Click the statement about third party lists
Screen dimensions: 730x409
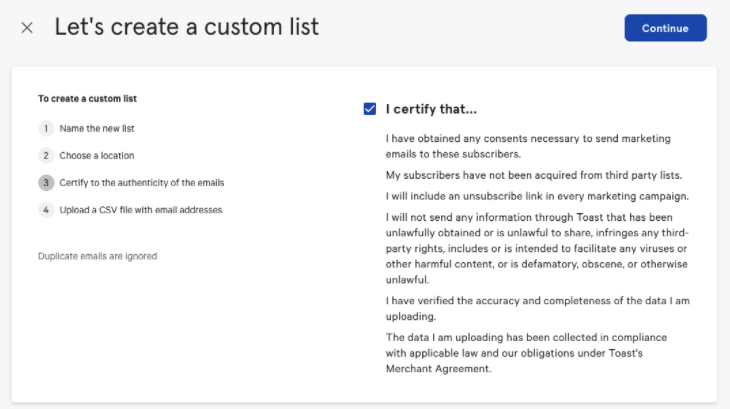(534, 175)
